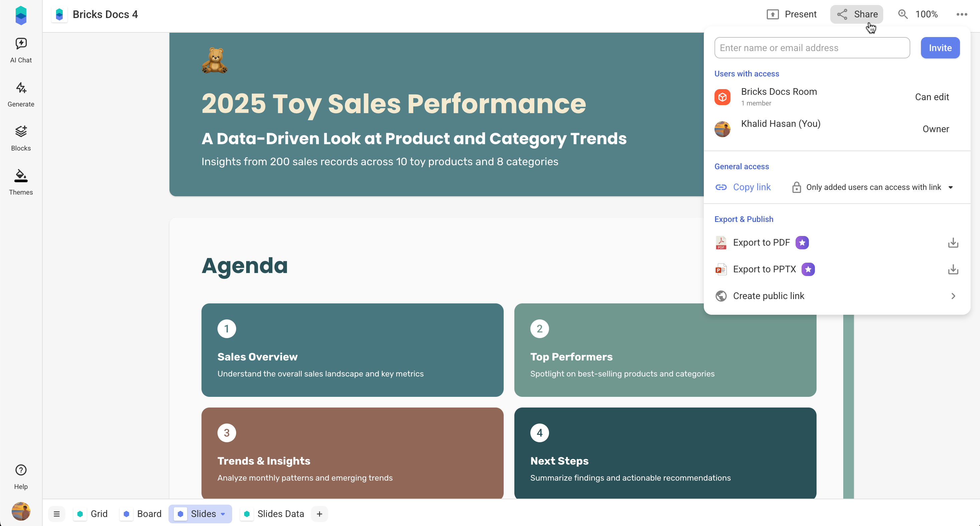Start presentation with the Present button
Image resolution: width=980 pixels, height=526 pixels.
click(791, 14)
